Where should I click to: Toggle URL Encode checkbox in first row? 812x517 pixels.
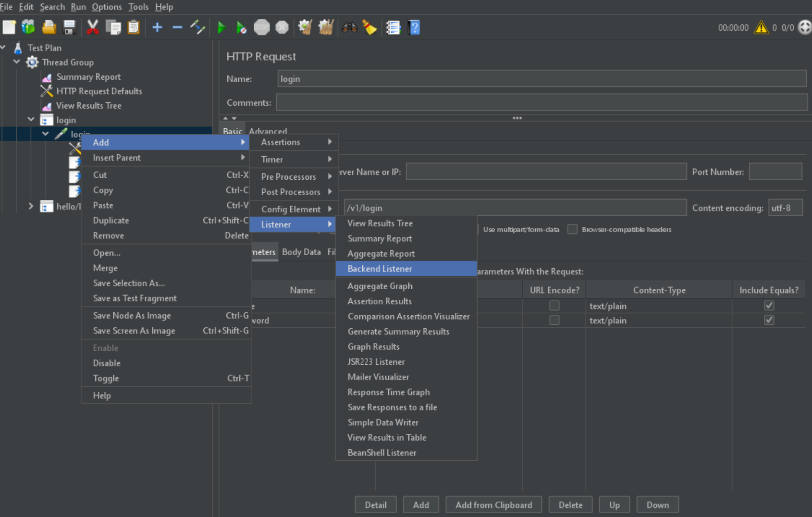[554, 306]
